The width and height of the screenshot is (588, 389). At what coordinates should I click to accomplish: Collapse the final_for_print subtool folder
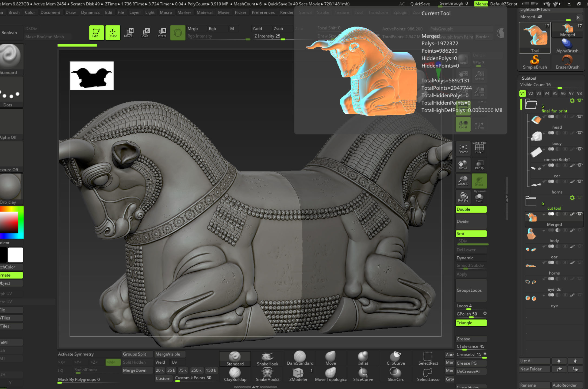[x=531, y=104]
